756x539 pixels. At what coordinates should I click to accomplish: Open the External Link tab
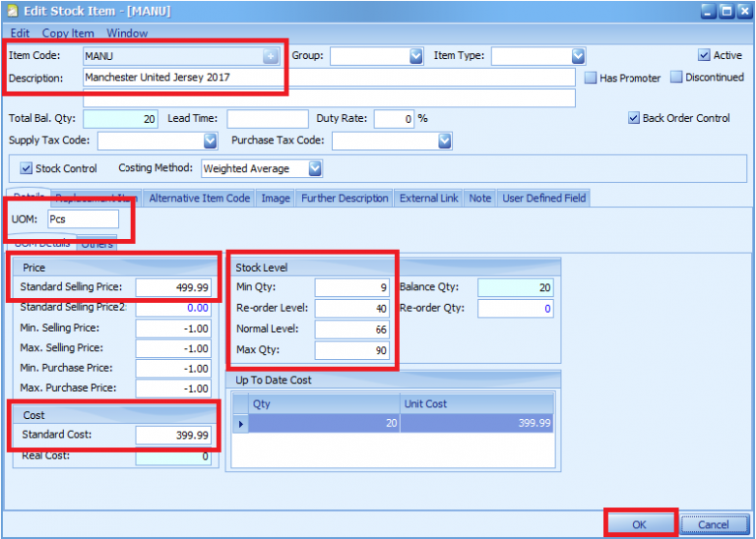click(x=428, y=198)
